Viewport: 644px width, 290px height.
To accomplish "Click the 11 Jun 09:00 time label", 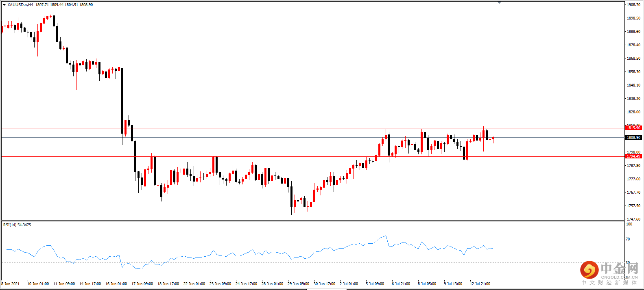I will 64,284.
